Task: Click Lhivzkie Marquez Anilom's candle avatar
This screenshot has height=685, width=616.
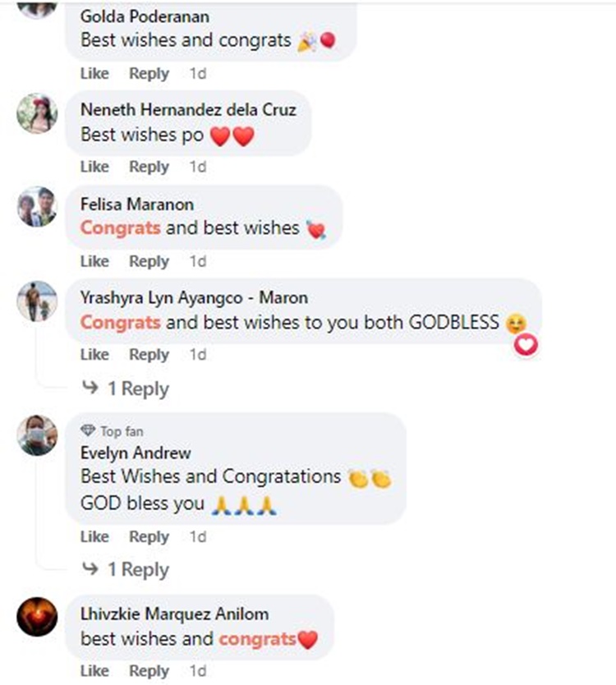Action: [37, 616]
